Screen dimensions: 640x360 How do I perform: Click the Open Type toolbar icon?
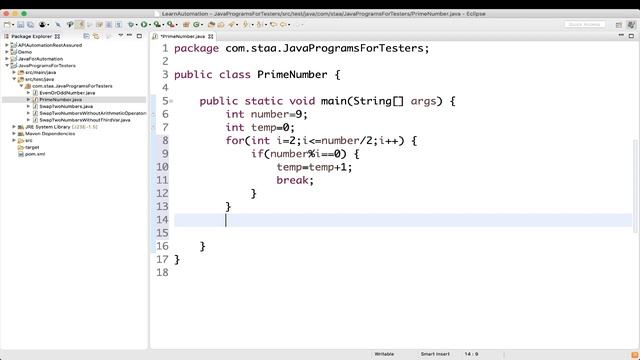click(211, 24)
